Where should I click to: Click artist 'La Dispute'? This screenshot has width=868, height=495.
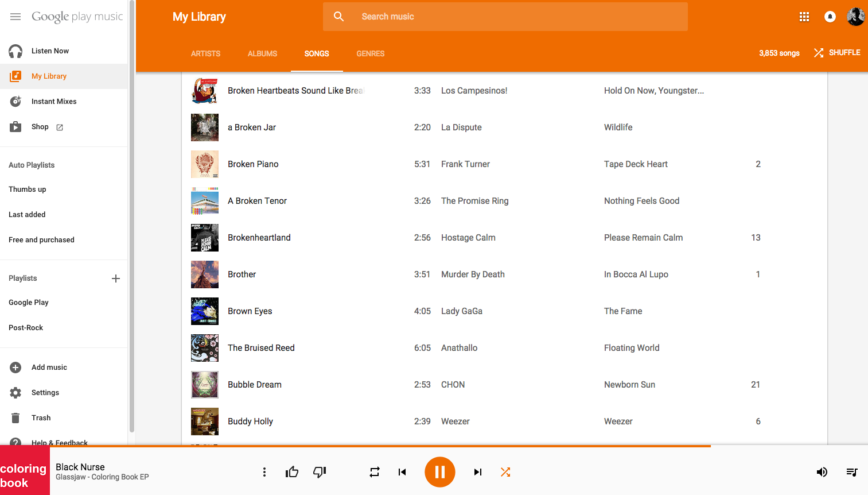tap(461, 127)
